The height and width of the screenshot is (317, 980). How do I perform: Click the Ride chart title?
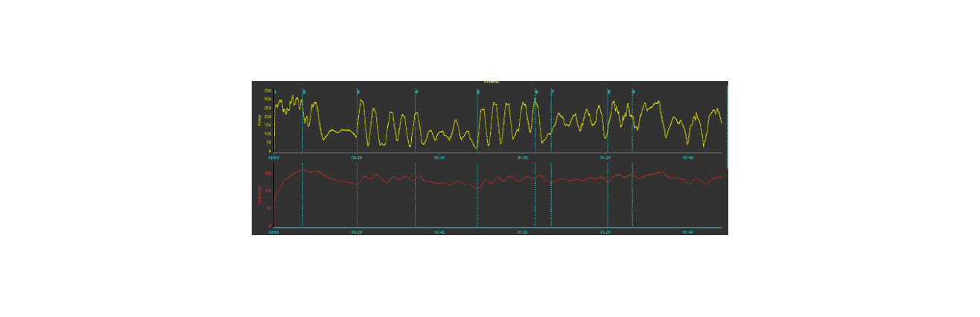coord(491,81)
